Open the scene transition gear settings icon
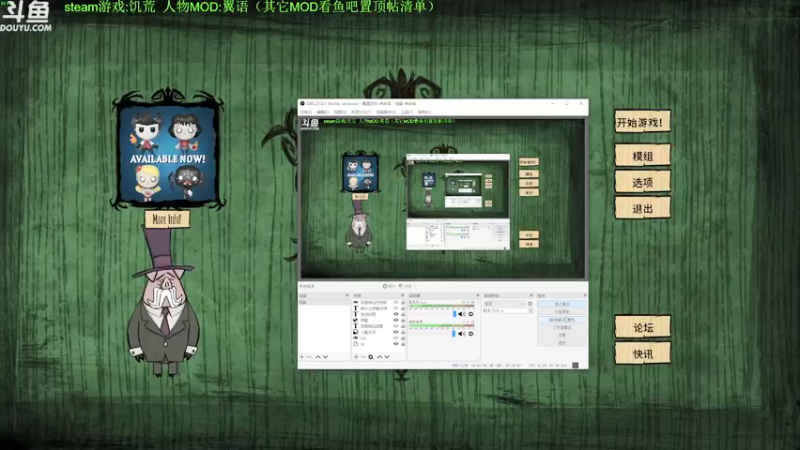 pos(530,304)
